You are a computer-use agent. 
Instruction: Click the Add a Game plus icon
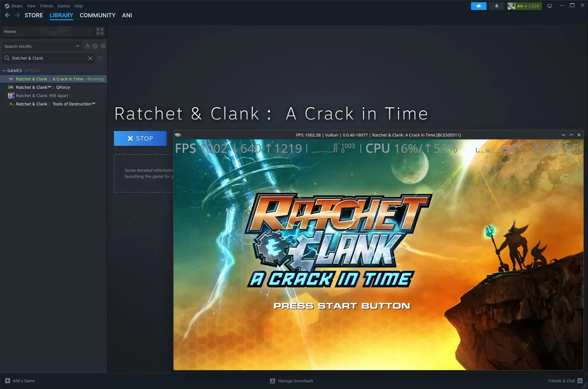click(8, 381)
